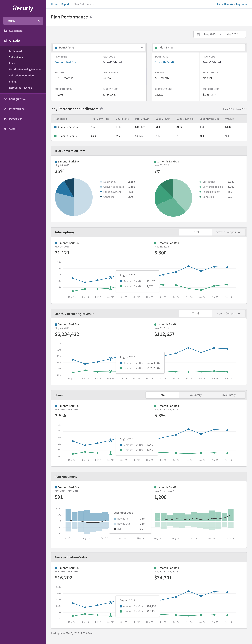Image resolution: width=252 pixels, height=644 pixels.
Task: Open 6-month BarkBox plan name link
Action: 66,62
